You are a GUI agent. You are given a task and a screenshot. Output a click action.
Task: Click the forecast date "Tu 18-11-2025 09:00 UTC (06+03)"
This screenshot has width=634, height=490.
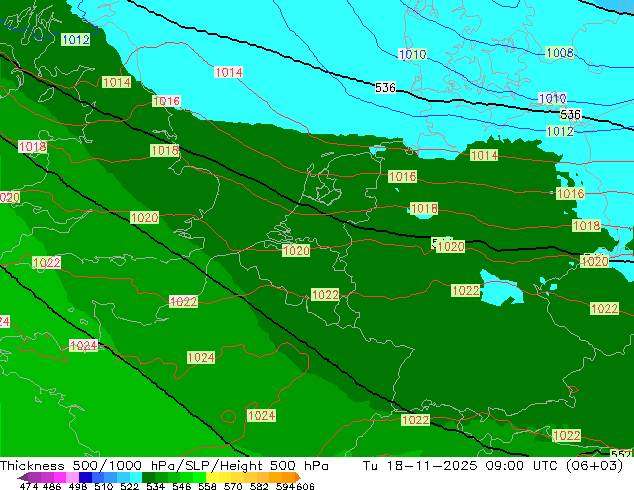(493, 466)
